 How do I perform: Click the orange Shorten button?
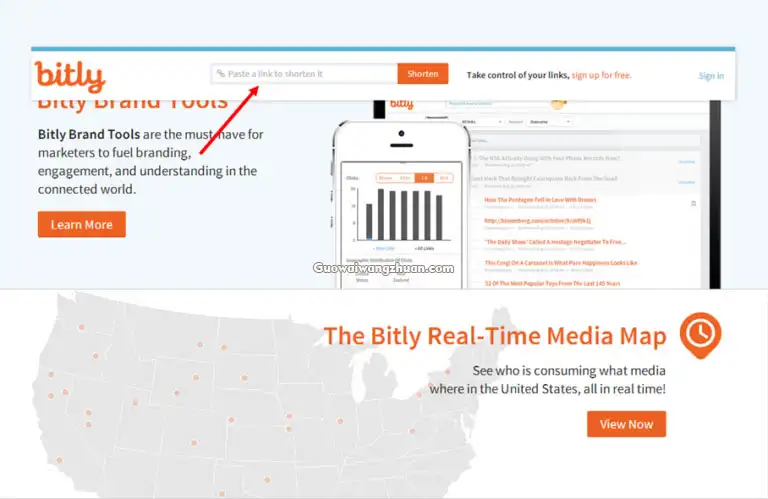coord(423,73)
